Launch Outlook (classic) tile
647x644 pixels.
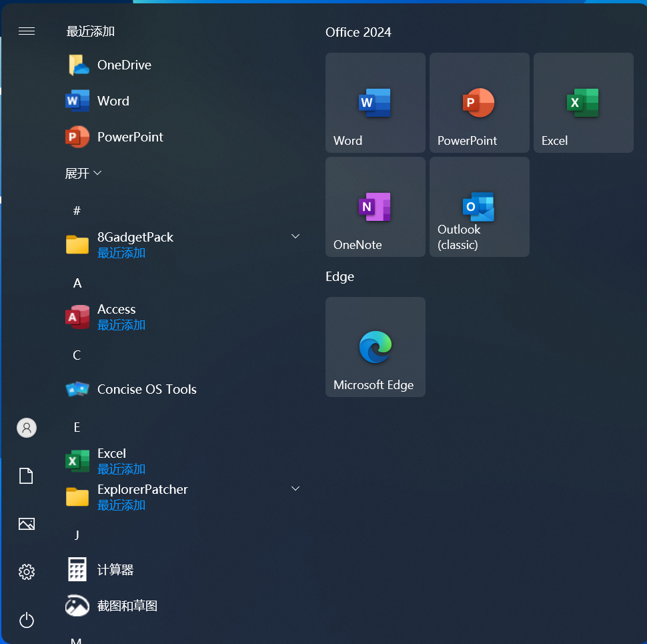point(479,207)
